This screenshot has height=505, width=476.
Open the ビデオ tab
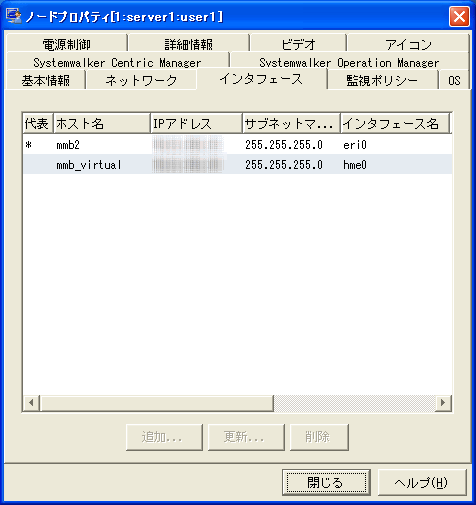pos(298,44)
